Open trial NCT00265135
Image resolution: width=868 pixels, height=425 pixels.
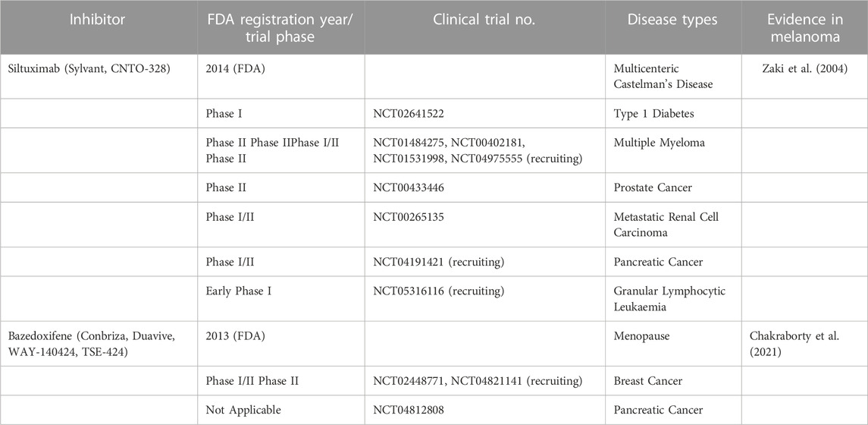click(409, 217)
